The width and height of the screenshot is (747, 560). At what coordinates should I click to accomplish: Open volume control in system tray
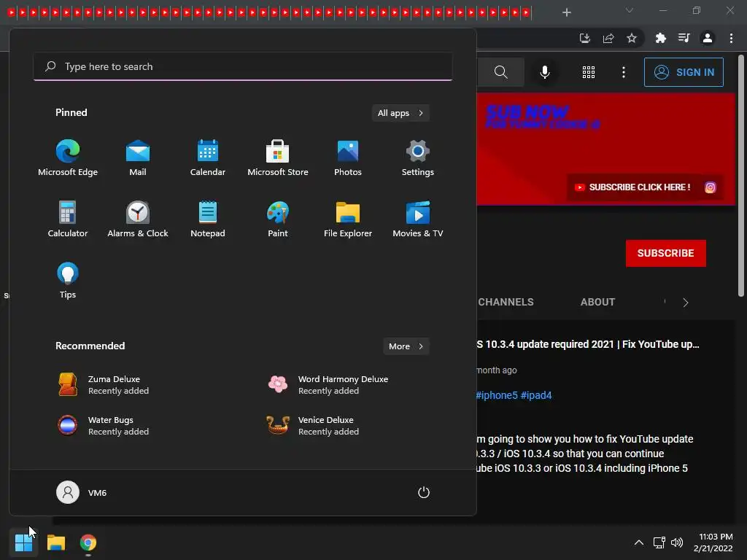point(676,542)
